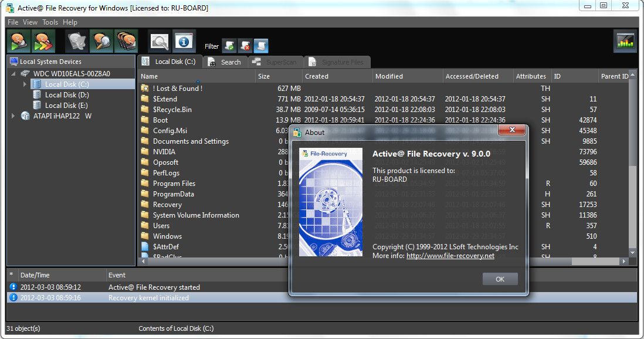Click the blue info About toolbar icon
Image resolution: width=644 pixels, height=339 pixels.
click(x=184, y=41)
